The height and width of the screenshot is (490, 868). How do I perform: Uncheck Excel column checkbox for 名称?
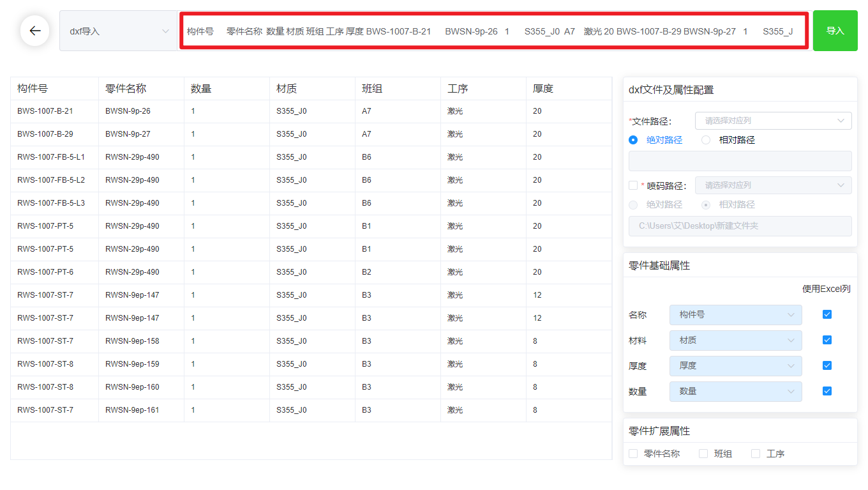coord(827,314)
